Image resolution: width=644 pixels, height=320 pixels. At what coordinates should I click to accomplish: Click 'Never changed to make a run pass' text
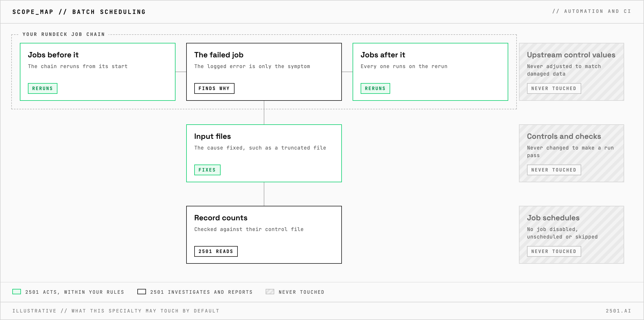click(570, 151)
